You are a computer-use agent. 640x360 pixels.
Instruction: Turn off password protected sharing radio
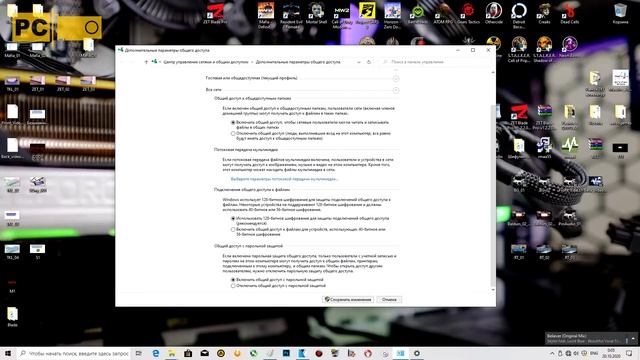(233, 286)
